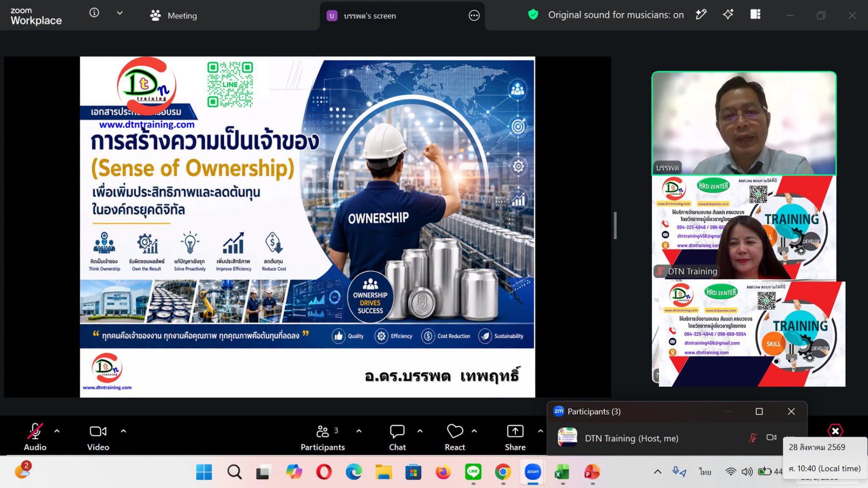This screenshot has width=868, height=488.
Task: Show hidden system tray icons
Action: click(658, 472)
